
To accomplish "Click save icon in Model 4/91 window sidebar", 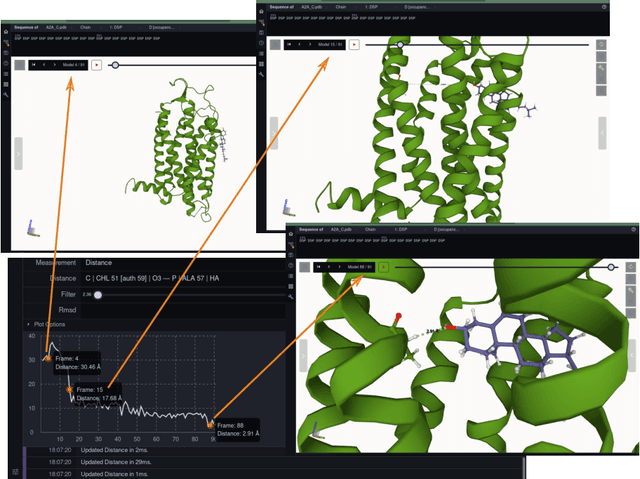I will [x=6, y=53].
